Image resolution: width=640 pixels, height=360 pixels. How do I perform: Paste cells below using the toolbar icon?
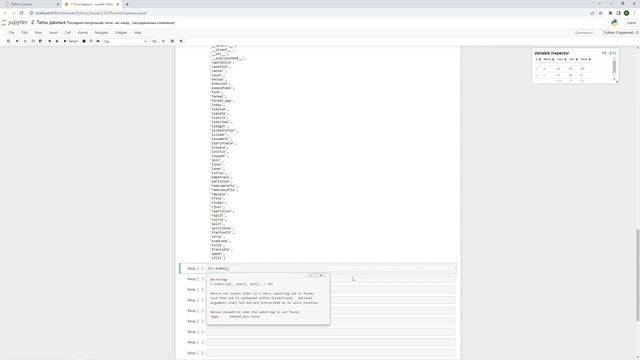point(40,41)
